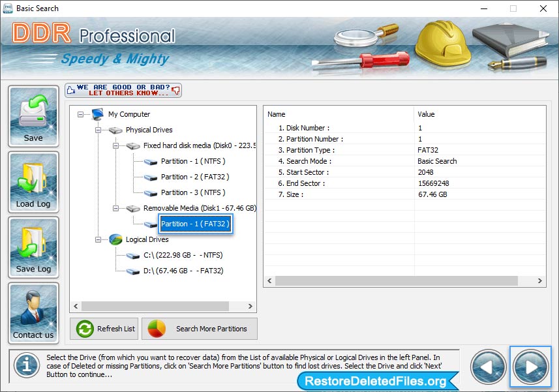Visit the RestoreDeletedFiles.org link
Image resolution: width=559 pixels, height=392 pixels.
pos(376,382)
